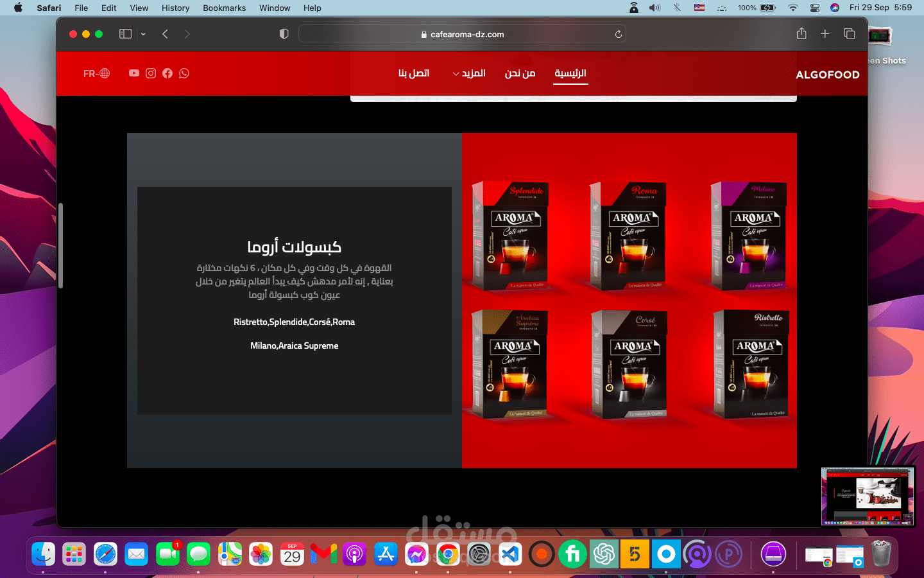Open Mail from the Dock
This screenshot has height=578, width=924.
point(137,554)
